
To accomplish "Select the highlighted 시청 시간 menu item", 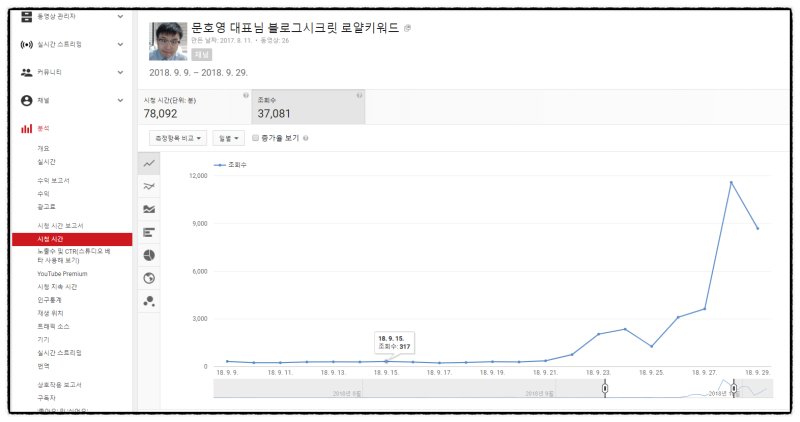I will point(72,239).
